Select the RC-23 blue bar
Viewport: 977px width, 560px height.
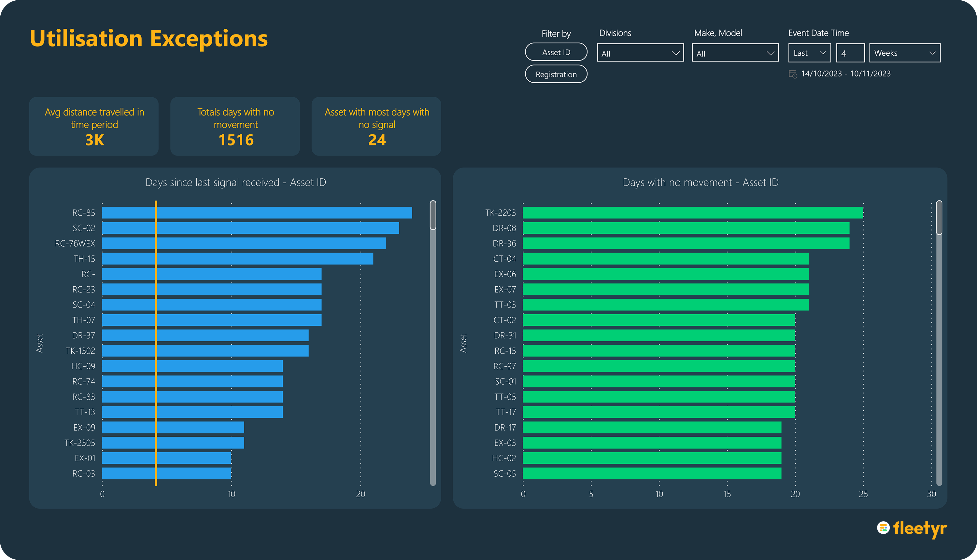point(212,289)
